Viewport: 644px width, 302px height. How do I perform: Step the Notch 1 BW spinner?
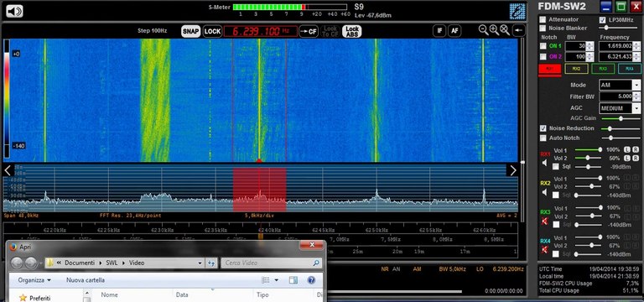(x=590, y=46)
